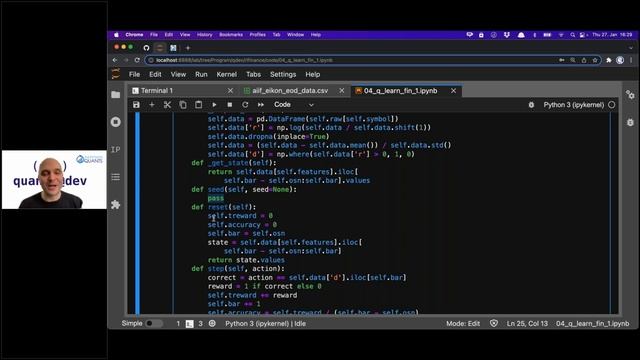Open the right sidebar debugger bug icon
The height and width of the screenshot is (360, 640).
click(x=630, y=122)
